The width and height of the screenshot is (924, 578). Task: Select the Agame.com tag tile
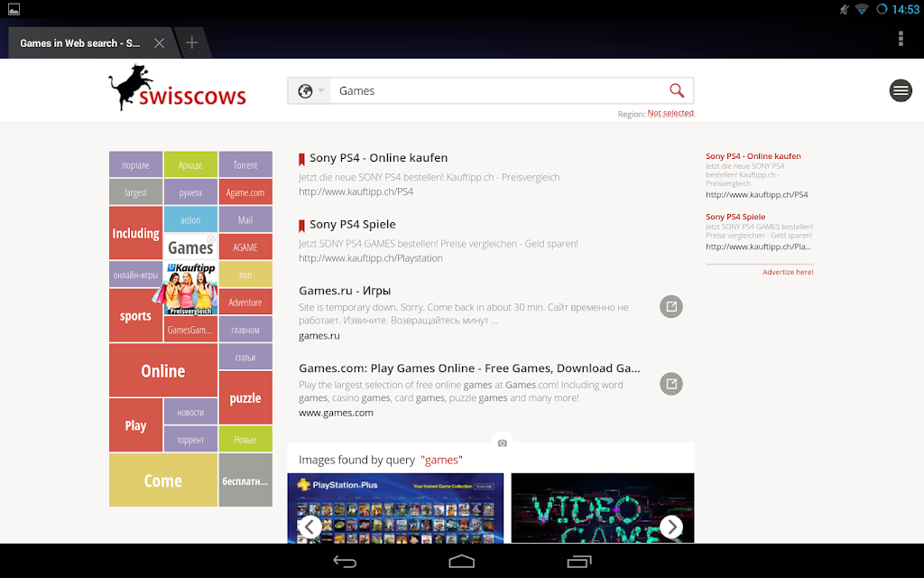coord(245,191)
